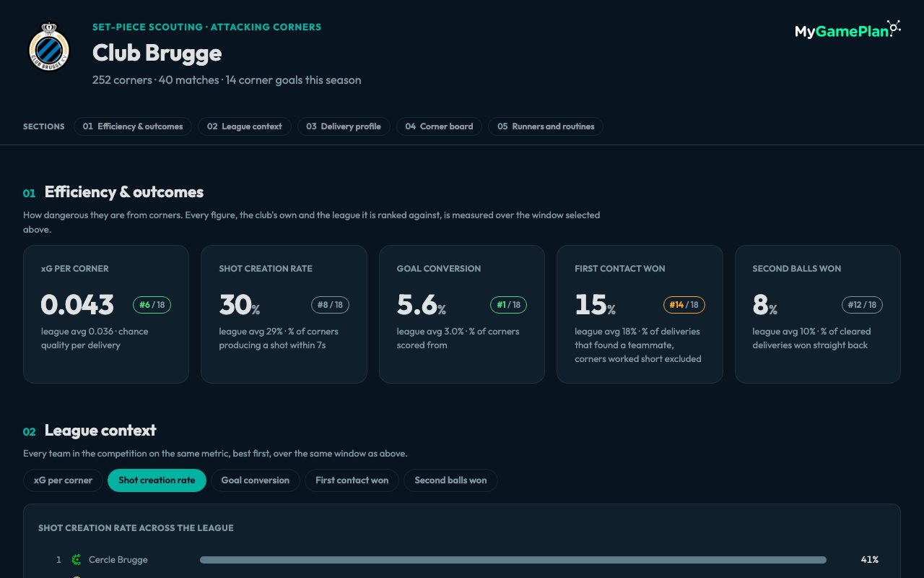Viewport: 924px width, 578px height.
Task: Click the MyGamePlan logo
Action: pos(847,30)
